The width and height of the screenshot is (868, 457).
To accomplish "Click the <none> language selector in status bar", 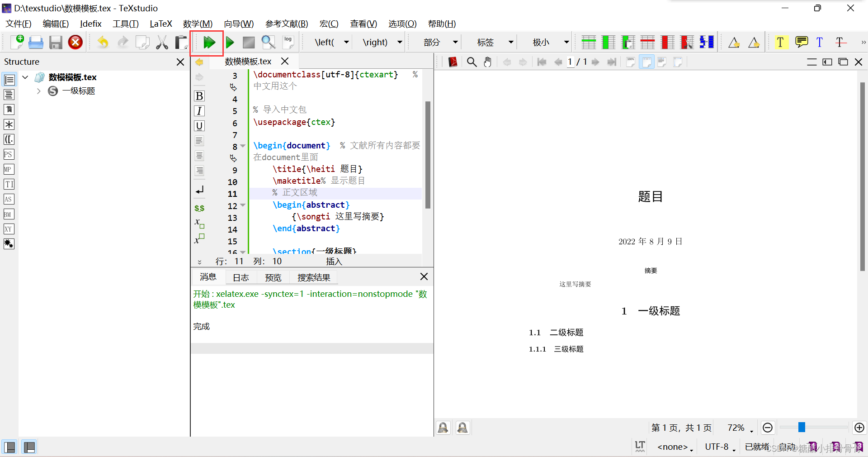I will pyautogui.click(x=675, y=447).
